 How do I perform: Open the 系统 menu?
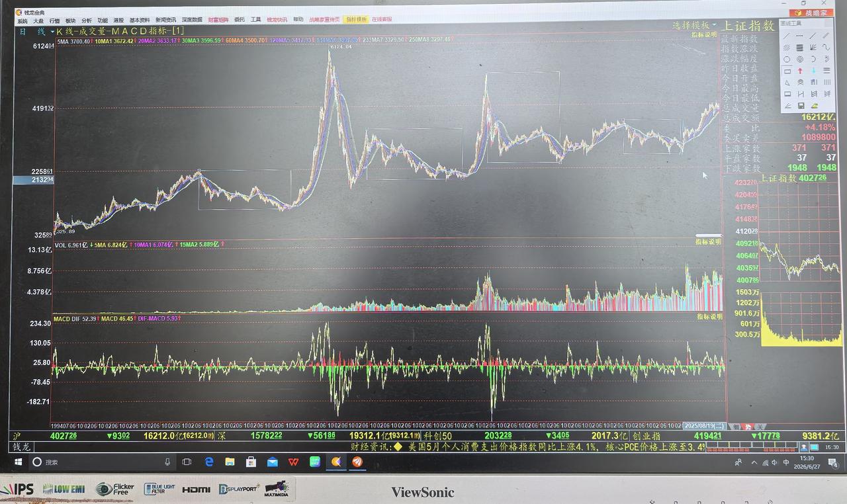pos(22,20)
